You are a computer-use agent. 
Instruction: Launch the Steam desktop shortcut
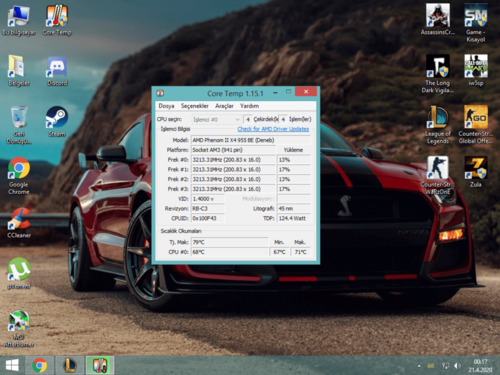pyautogui.click(x=57, y=121)
